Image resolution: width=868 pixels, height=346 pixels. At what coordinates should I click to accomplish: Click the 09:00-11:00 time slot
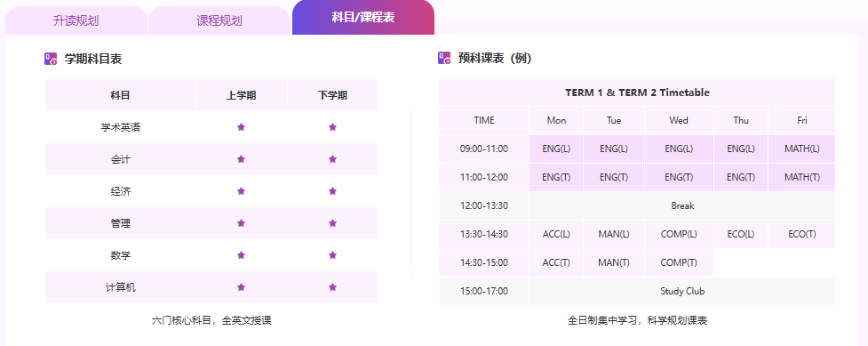click(484, 149)
